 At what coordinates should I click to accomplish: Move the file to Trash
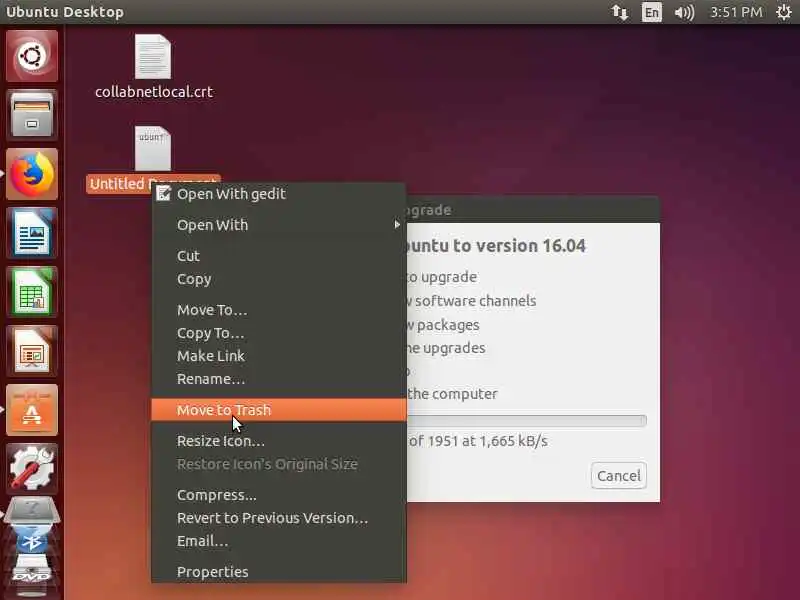[x=279, y=410]
